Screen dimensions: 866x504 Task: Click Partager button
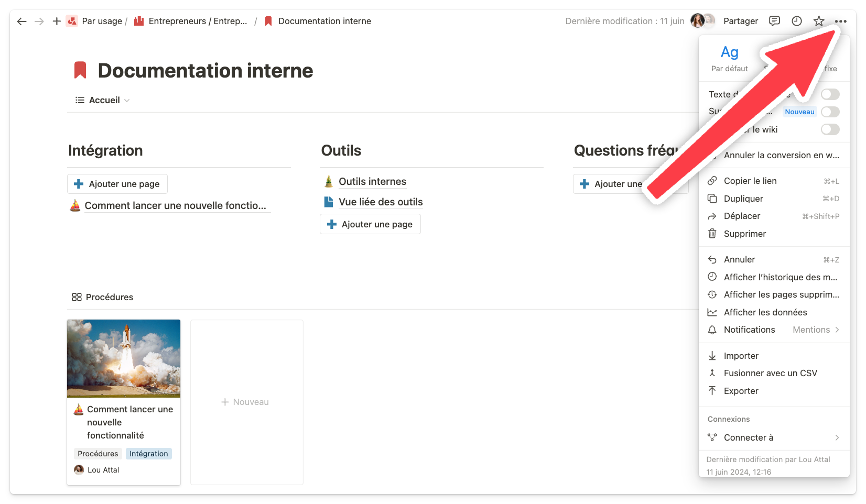point(740,21)
